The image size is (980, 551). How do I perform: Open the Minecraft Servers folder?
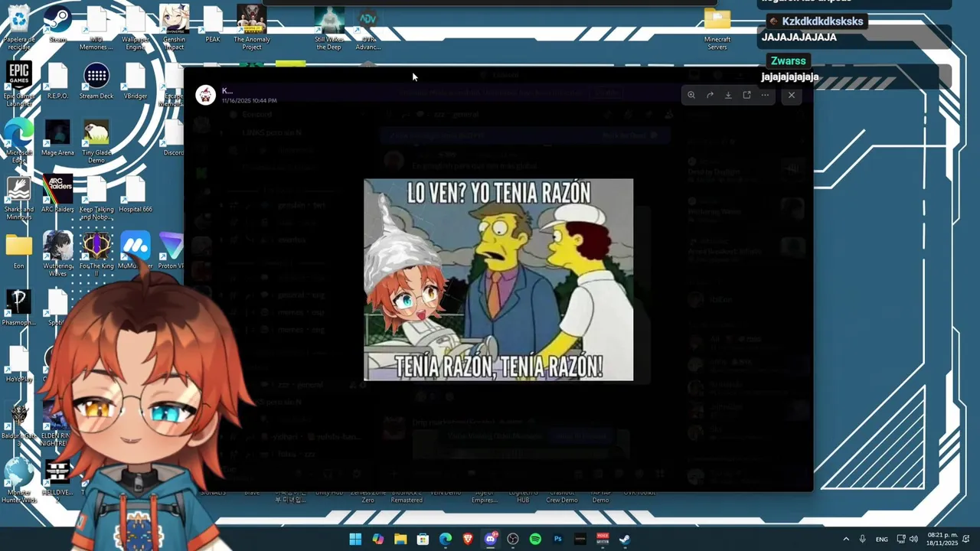pyautogui.click(x=717, y=28)
